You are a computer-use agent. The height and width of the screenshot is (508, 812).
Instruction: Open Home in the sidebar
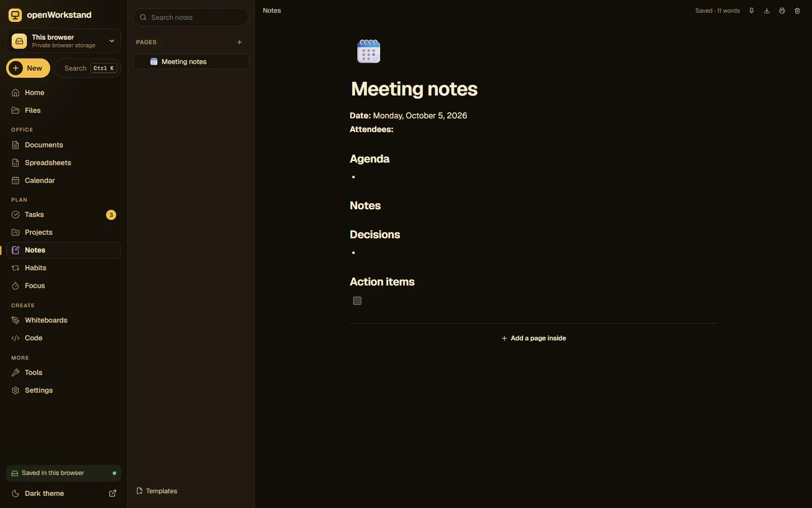click(x=63, y=92)
